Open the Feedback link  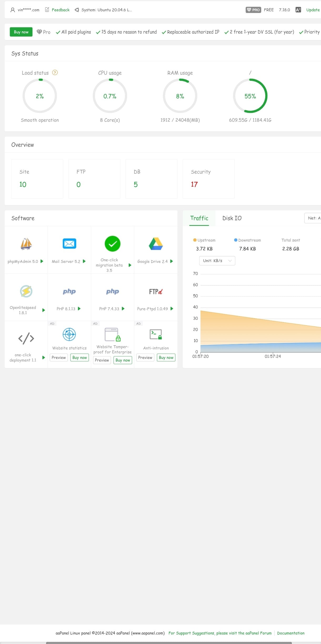[x=61, y=10]
